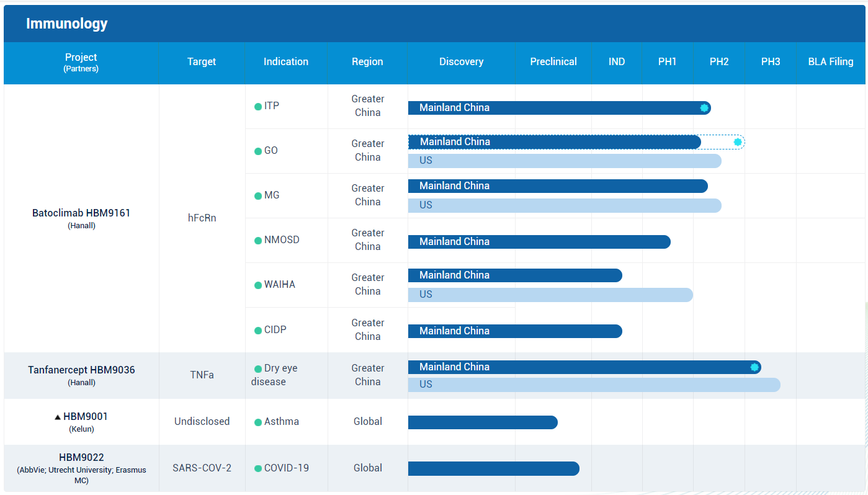The image size is (868, 495).
Task: Select the PH2 column header
Action: click(719, 62)
